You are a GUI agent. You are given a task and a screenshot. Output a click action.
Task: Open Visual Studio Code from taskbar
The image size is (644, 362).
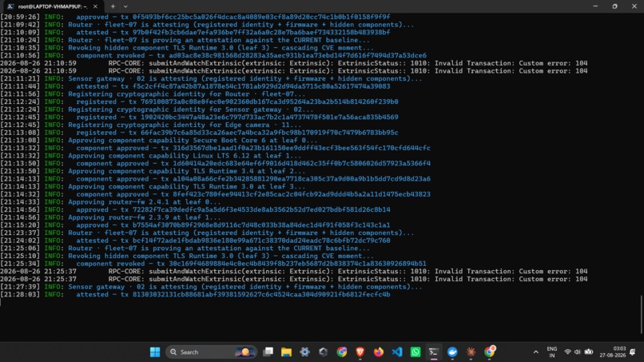(x=397, y=352)
